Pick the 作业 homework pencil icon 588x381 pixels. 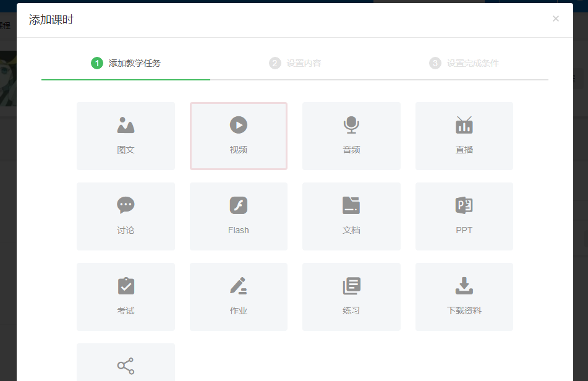coord(239,286)
